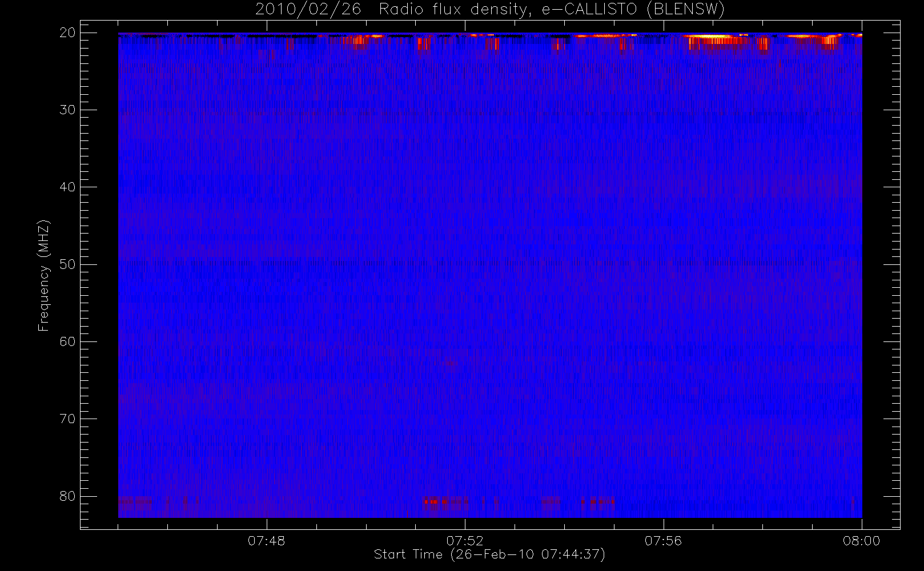The width and height of the screenshot is (924, 571).
Task: Select the 08:00 time tick label
Action: point(861,541)
